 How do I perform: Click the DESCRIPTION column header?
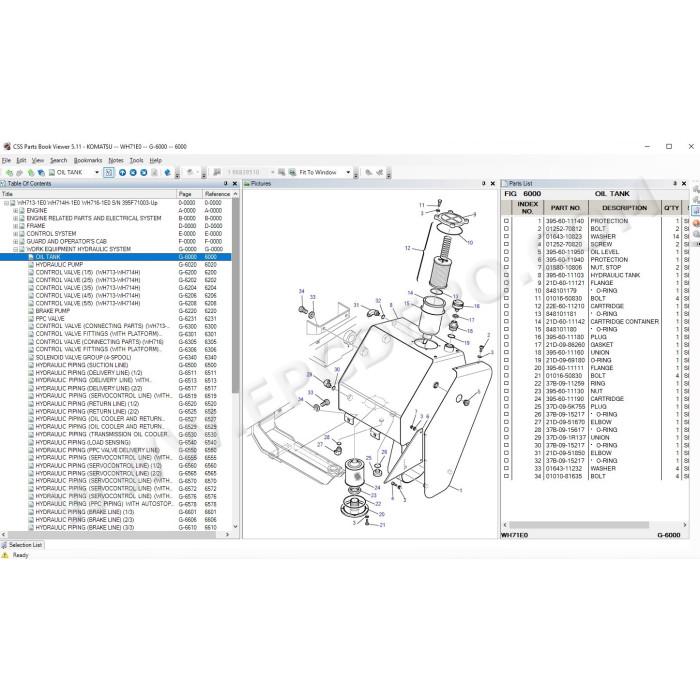coord(625,208)
